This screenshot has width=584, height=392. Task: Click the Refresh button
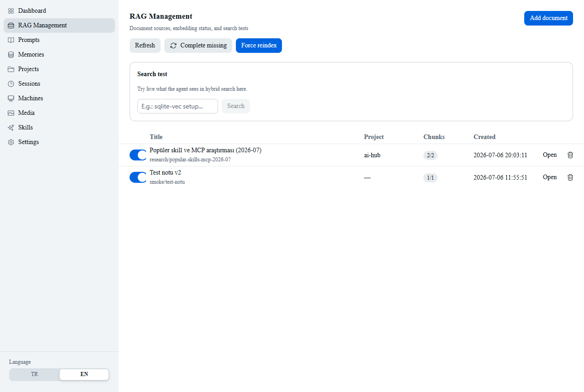pyautogui.click(x=145, y=46)
